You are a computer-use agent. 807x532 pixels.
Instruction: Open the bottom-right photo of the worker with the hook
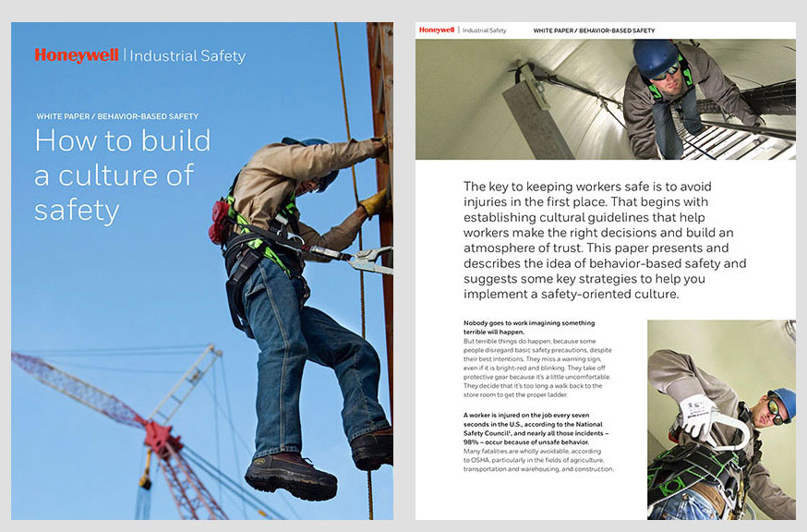(720, 419)
